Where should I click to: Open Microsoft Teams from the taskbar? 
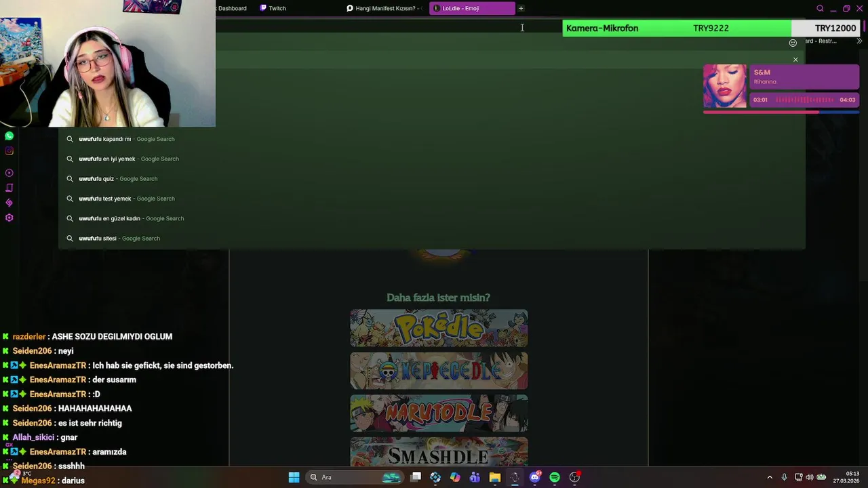click(x=475, y=477)
